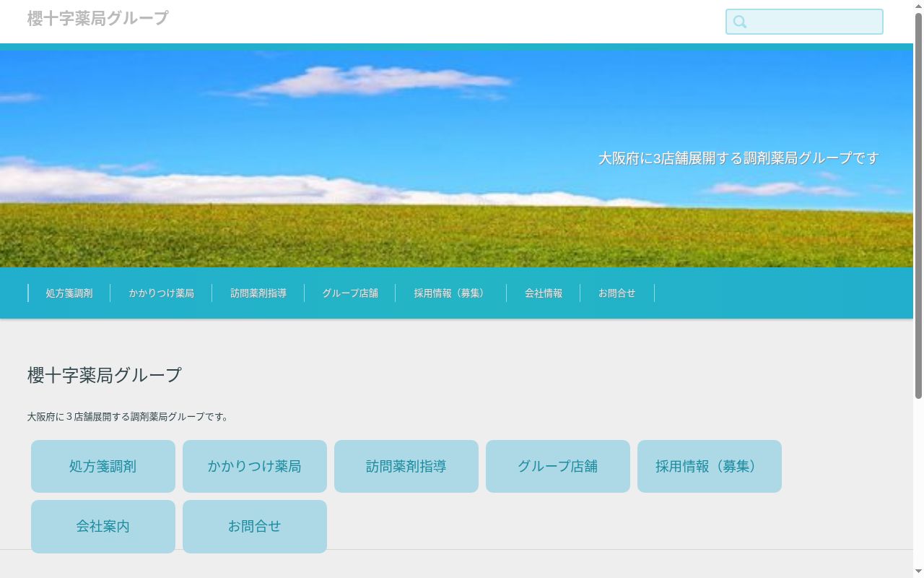Click the 会社案内 tile button
The width and height of the screenshot is (924, 578).
[103, 527]
